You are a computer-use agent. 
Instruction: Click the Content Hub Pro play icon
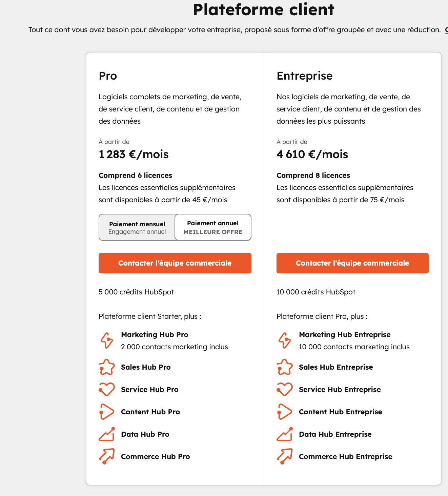pos(107,412)
